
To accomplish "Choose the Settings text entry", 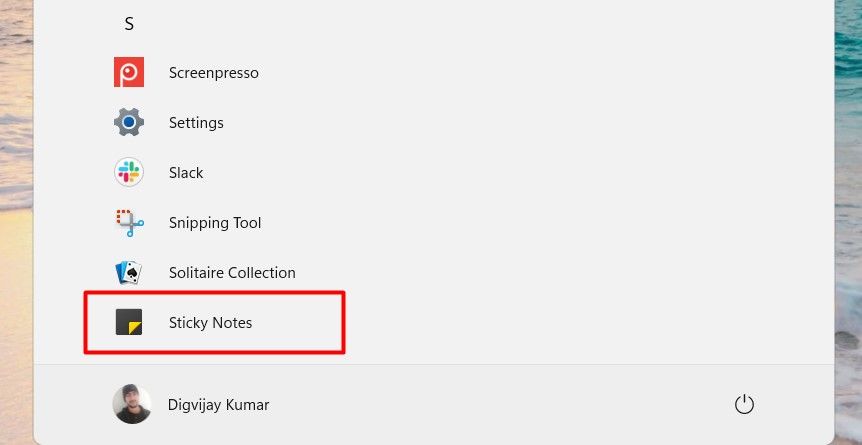I will (x=196, y=123).
